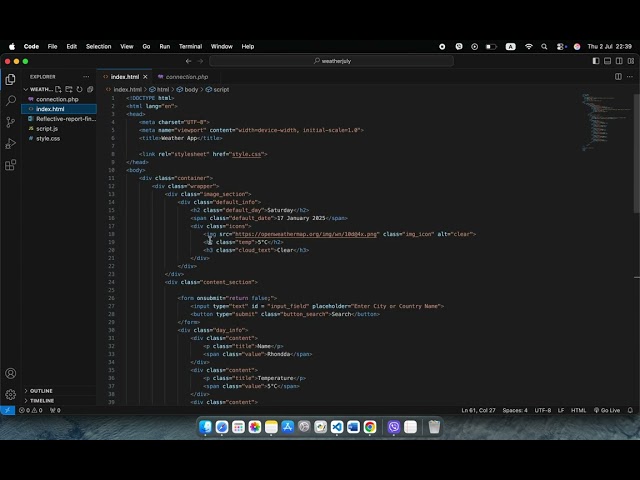This screenshot has height=480, width=640.
Task: Open the Search view in activity bar
Action: 11,100
